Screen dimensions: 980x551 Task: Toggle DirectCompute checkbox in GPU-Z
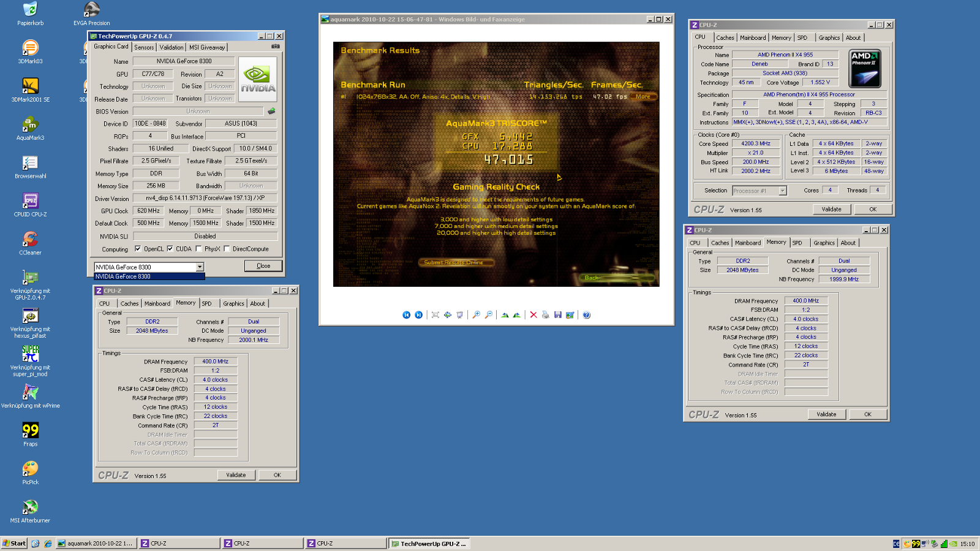click(227, 249)
